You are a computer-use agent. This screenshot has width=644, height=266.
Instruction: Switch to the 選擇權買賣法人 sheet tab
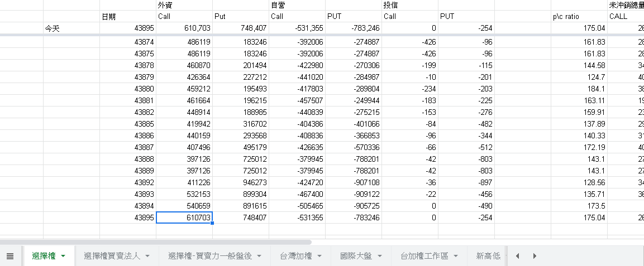(112, 256)
